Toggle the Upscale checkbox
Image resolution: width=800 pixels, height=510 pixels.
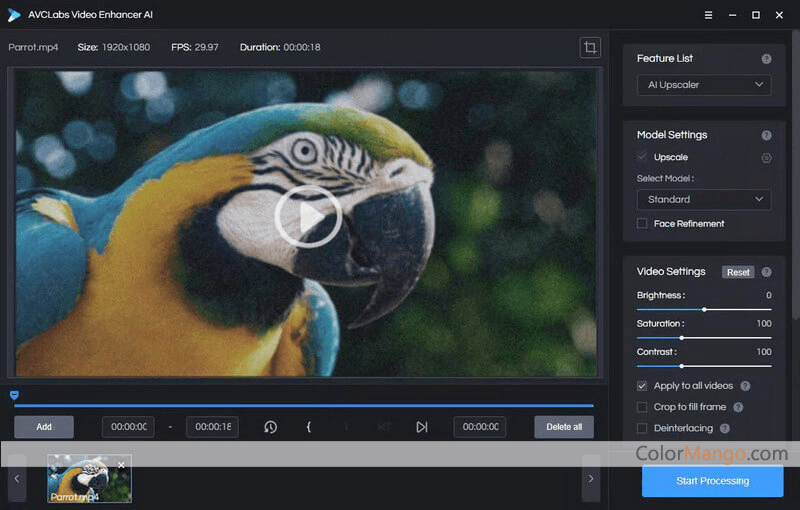coord(642,157)
